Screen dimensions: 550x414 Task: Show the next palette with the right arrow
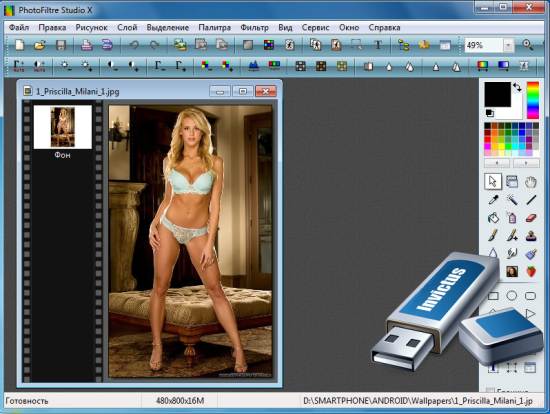[526, 163]
